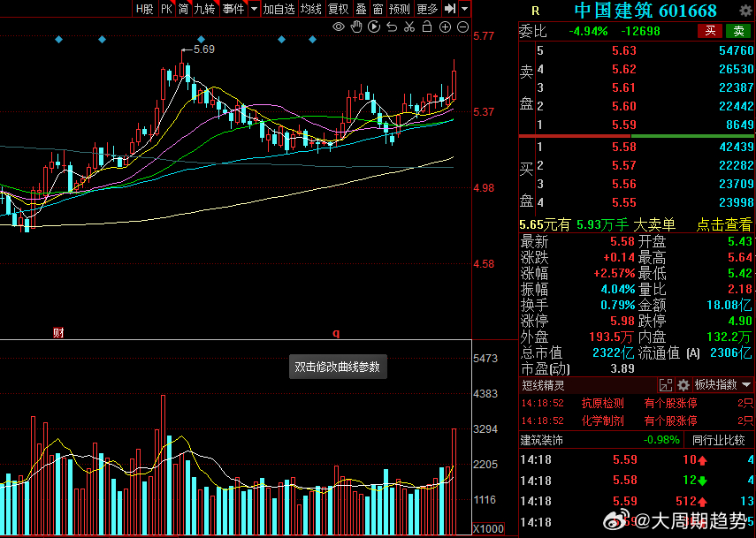Click the 同行业比较 button
This screenshot has width=756, height=538.
point(718,439)
